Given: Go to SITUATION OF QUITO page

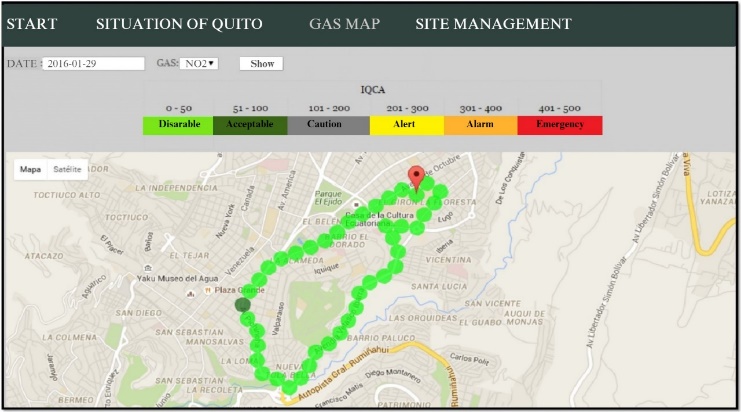Looking at the screenshot, I should point(179,24).
